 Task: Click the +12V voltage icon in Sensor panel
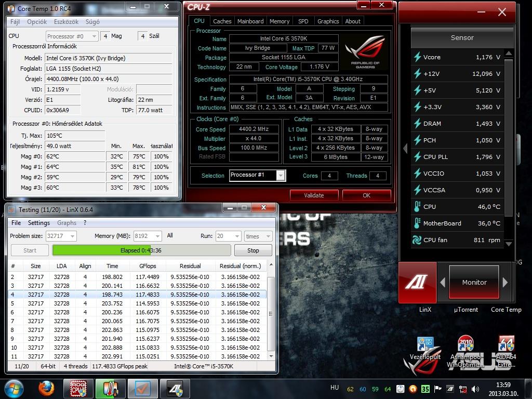[x=417, y=74]
